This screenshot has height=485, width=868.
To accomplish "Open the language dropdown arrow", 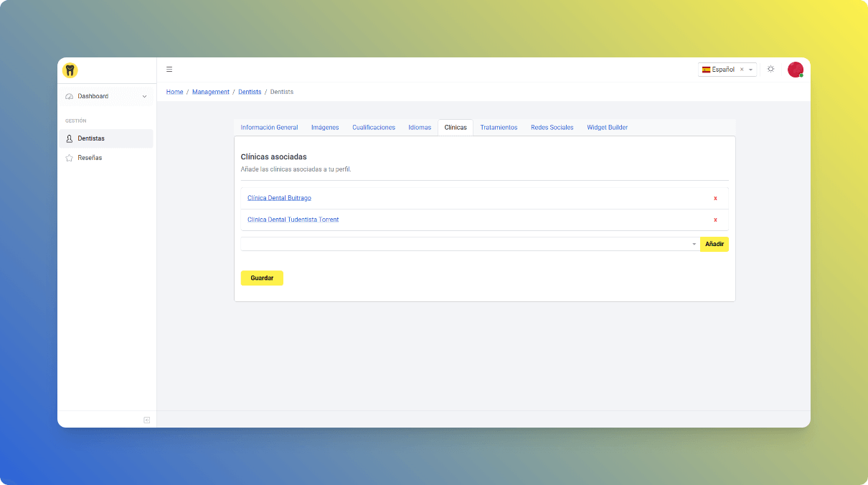I will [x=750, y=70].
